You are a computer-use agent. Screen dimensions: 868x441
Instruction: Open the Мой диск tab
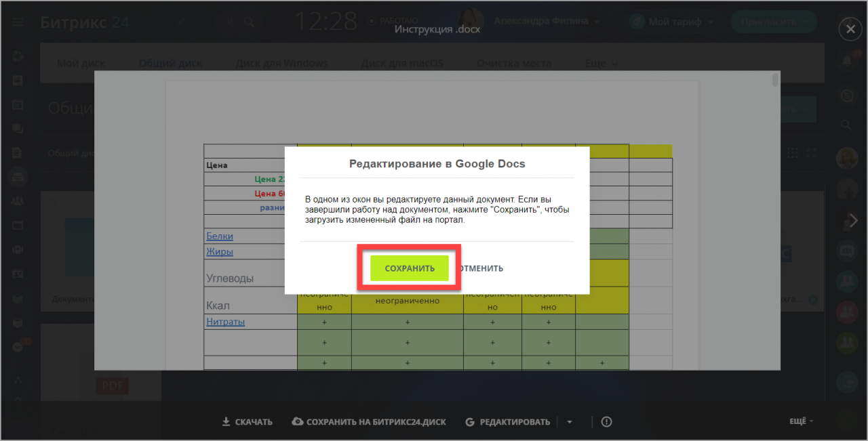click(x=81, y=63)
